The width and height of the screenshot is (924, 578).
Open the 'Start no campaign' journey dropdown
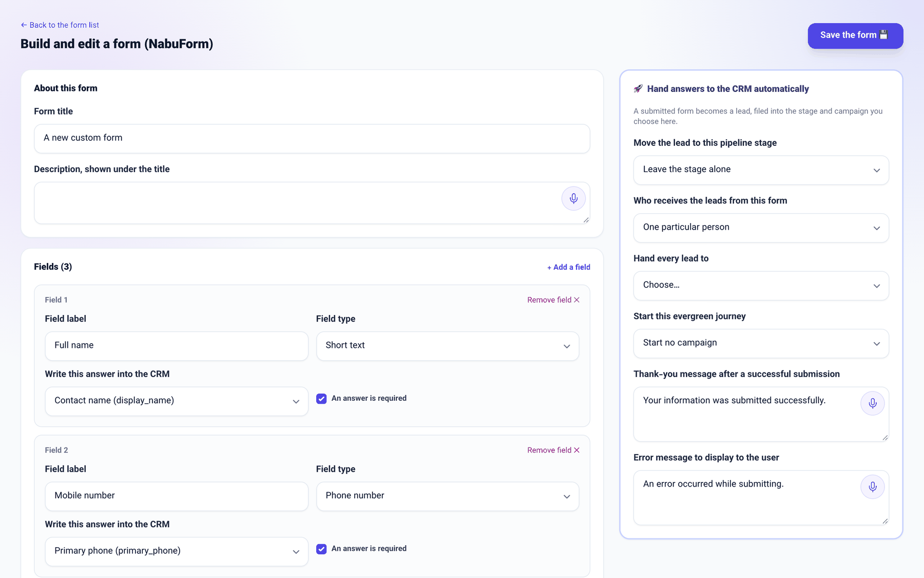point(761,343)
